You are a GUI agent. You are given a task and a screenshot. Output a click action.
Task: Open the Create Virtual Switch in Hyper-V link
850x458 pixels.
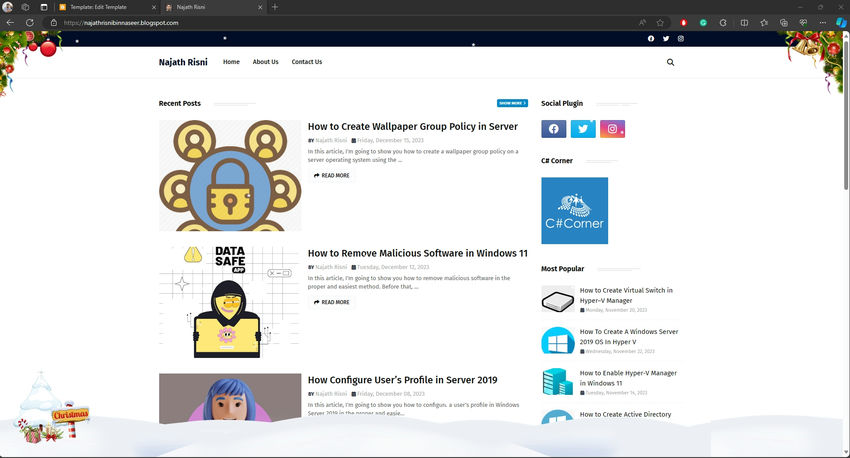(626, 295)
